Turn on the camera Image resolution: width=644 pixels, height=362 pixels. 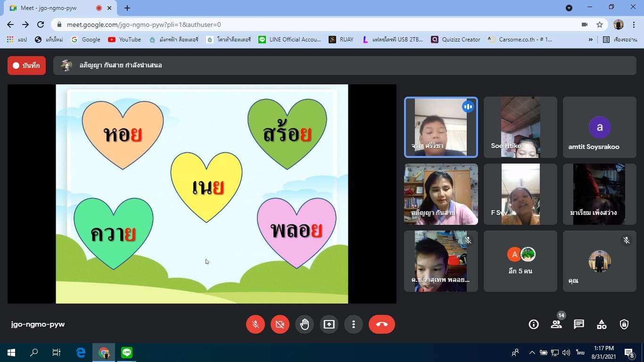tap(280, 324)
